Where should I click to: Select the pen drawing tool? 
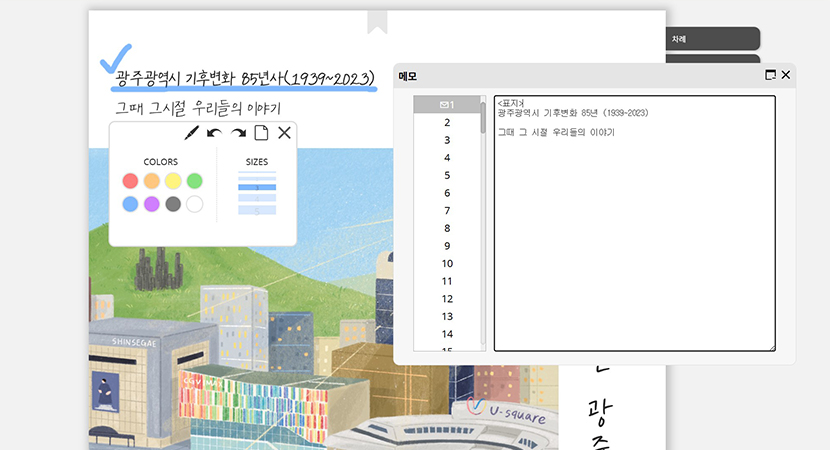(191, 133)
